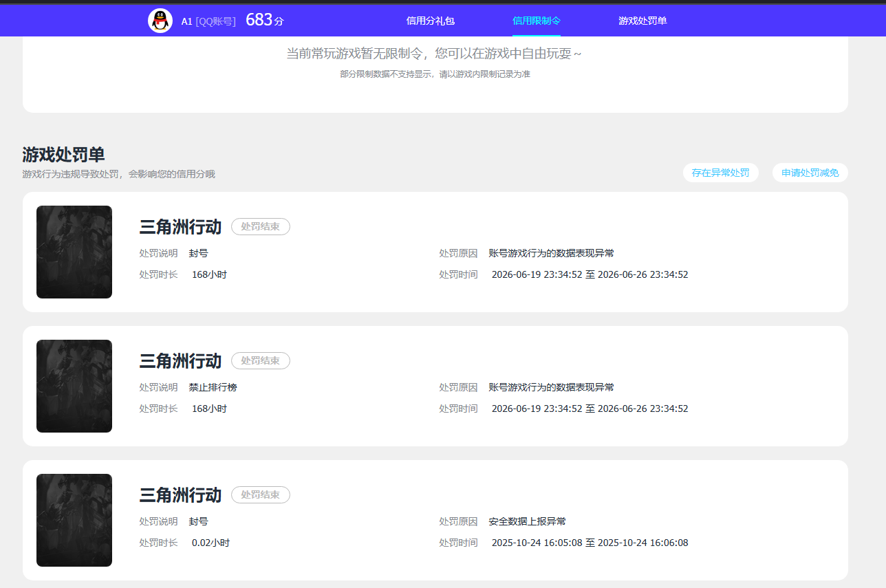Click the 当前常玩游戏暂无限制令 notice text
886x588 pixels.
pos(434,54)
